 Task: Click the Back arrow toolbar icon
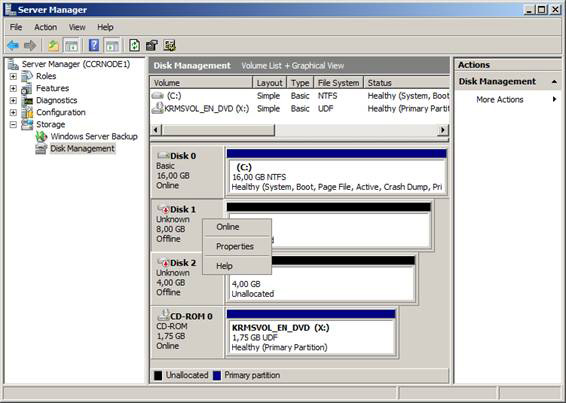tap(13, 46)
